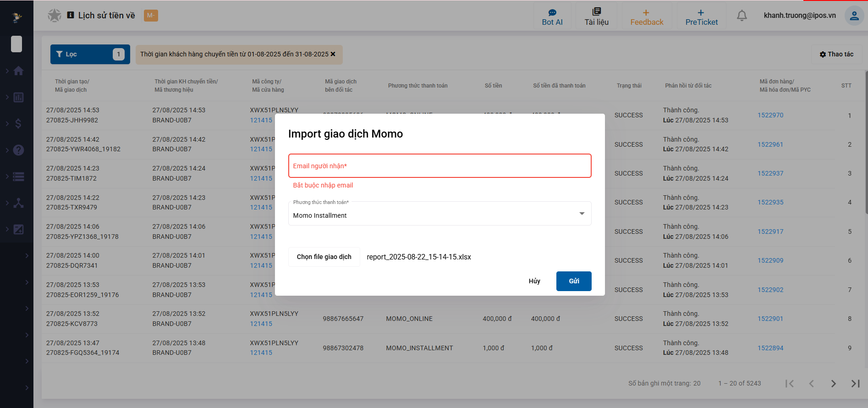This screenshot has width=868, height=408.
Task: Create a new PreTicket
Action: 702,17
